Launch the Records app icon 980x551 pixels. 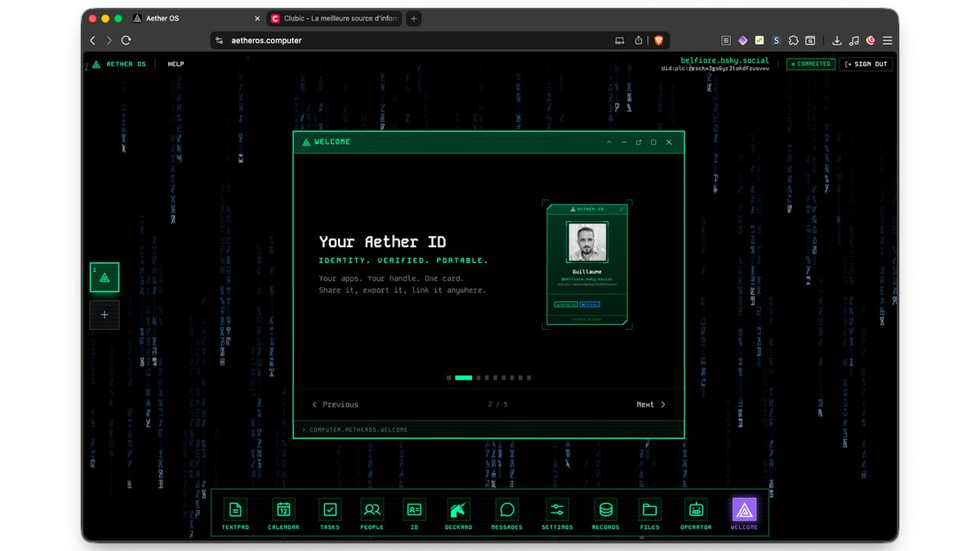[605, 509]
